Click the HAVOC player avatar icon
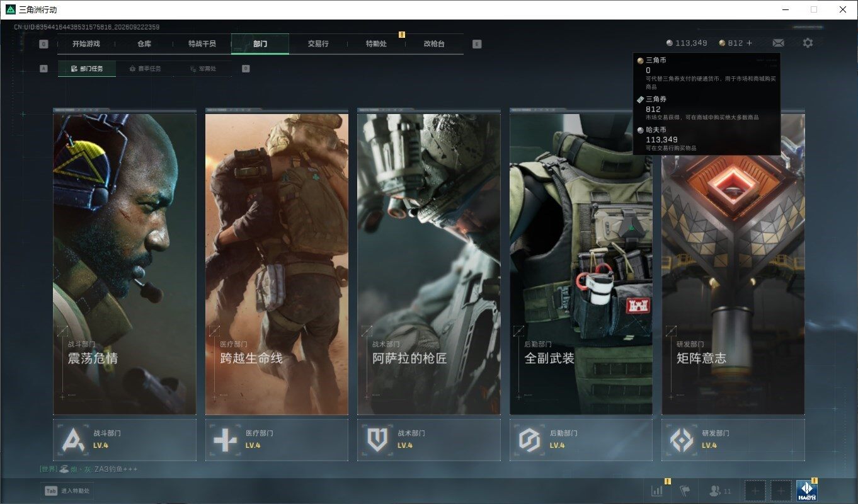The image size is (858, 504). [x=806, y=491]
